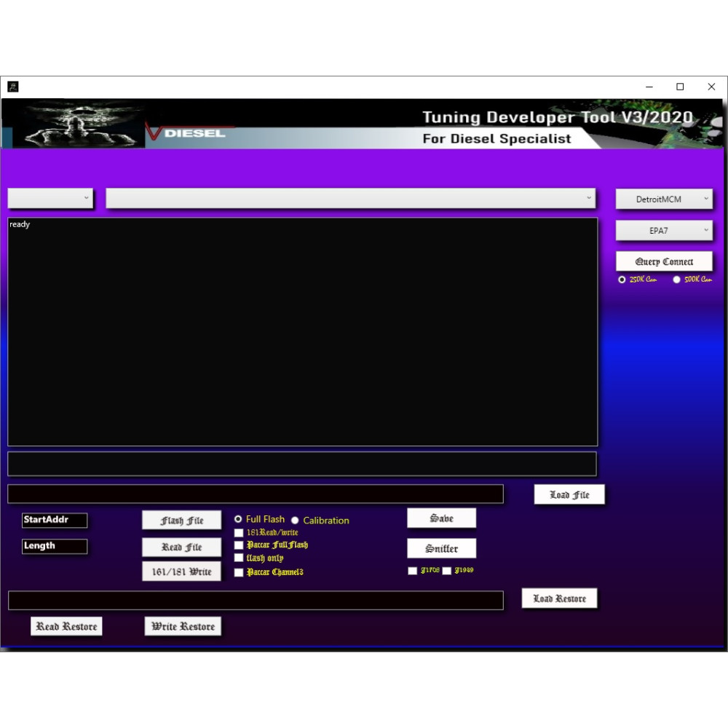Enable the J1708 protocol checkbox
Image resolution: width=728 pixels, height=728 pixels.
(x=413, y=571)
